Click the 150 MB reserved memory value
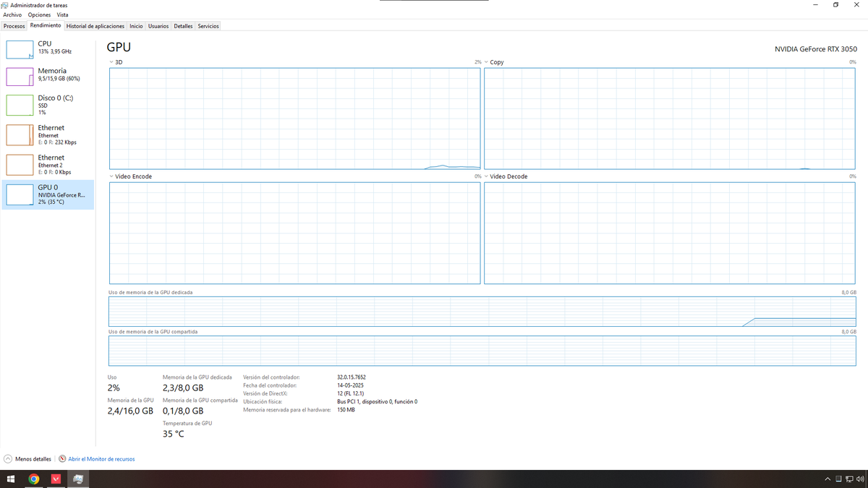 346,409
